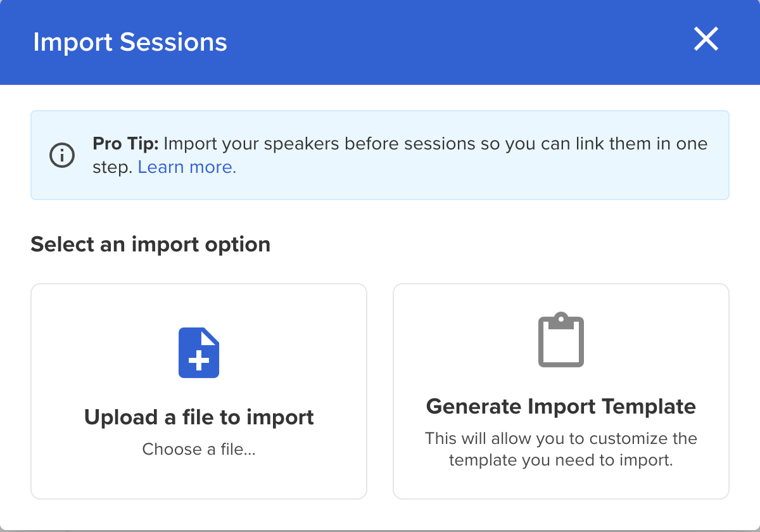Select the clipboard clip at the template card
Image resolution: width=760 pixels, height=532 pixels.
click(x=561, y=318)
